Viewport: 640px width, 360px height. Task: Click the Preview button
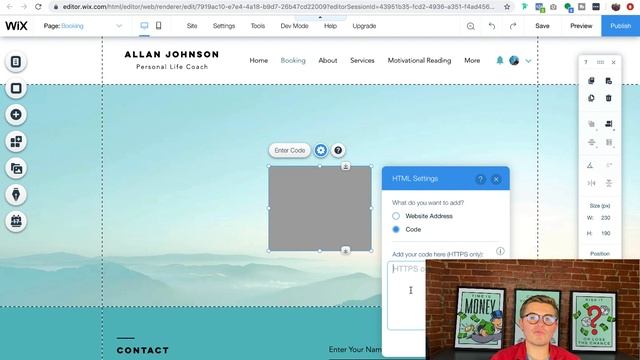(581, 26)
